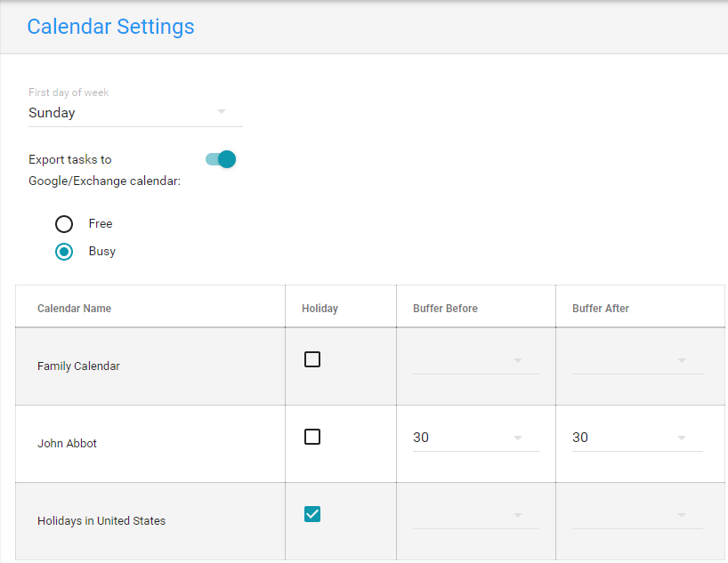The height and width of the screenshot is (563, 728).
Task: Open Holidays in United States Buffer Before dropdown
Action: [x=475, y=515]
